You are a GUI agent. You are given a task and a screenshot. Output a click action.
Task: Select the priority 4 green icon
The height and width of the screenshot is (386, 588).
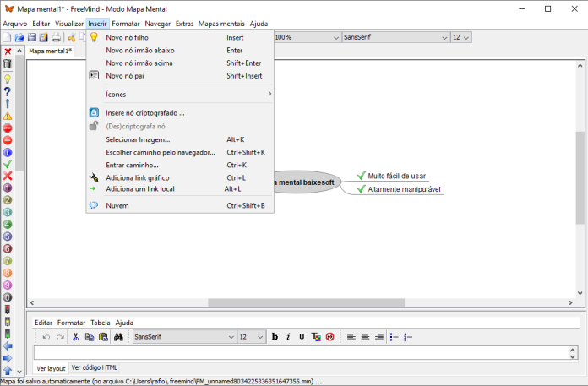[8, 224]
